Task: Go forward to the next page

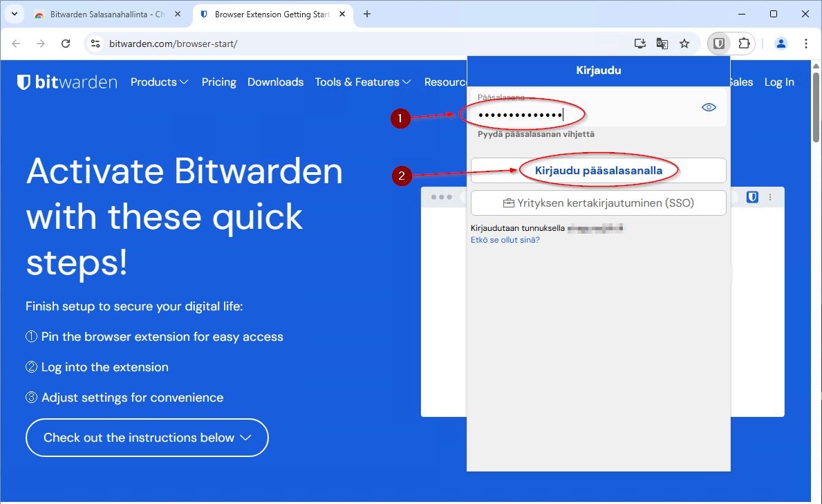Action: coord(41,44)
